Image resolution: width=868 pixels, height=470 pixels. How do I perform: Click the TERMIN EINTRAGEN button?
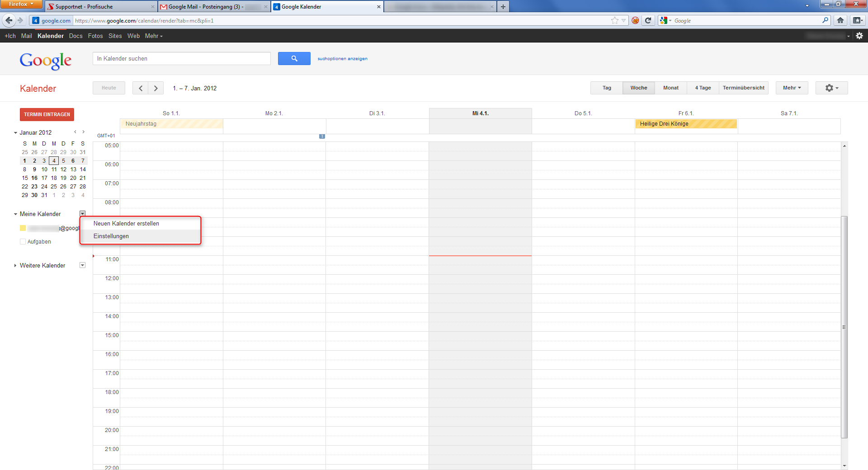(x=47, y=114)
